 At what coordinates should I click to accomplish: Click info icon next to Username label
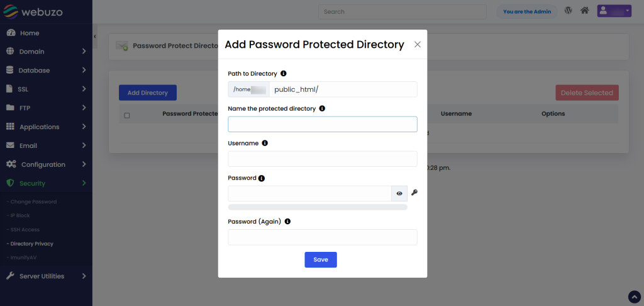(265, 143)
